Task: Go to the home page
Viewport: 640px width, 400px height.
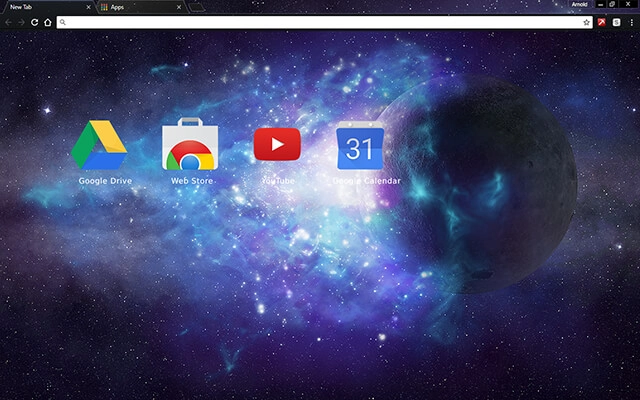Action: [48, 22]
